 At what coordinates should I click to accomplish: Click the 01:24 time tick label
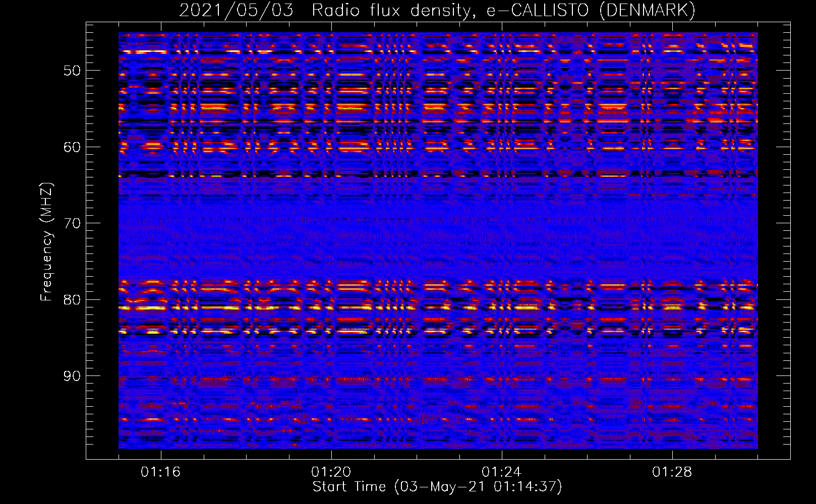pos(502,472)
